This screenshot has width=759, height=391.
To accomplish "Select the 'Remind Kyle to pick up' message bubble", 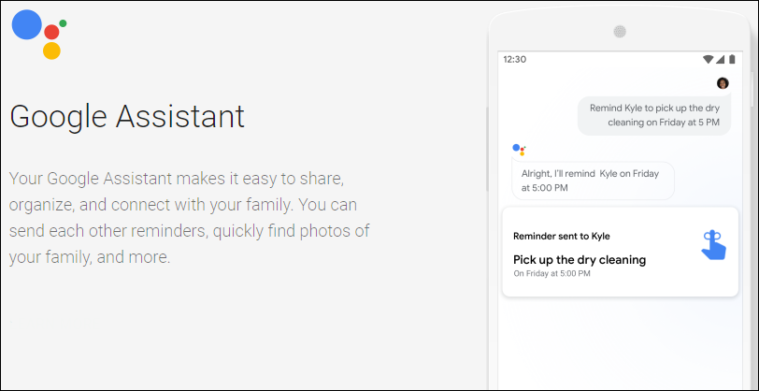I will (x=654, y=115).
